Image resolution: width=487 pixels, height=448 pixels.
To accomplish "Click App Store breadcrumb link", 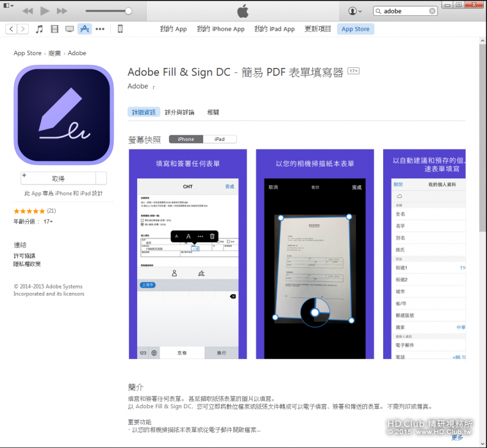I will 28,53.
